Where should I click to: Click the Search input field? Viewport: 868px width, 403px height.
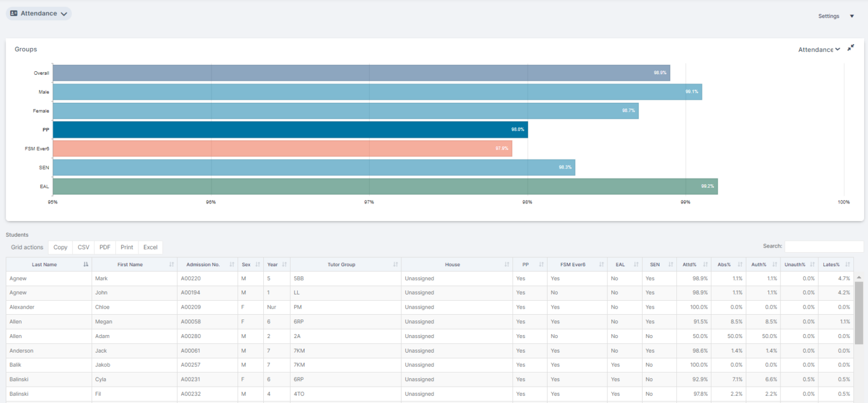[823, 246]
